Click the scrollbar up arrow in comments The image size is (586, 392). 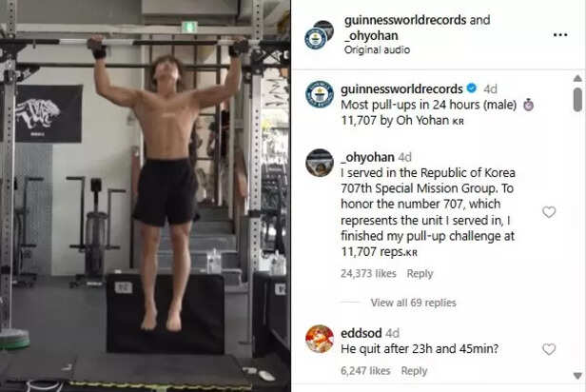(577, 78)
